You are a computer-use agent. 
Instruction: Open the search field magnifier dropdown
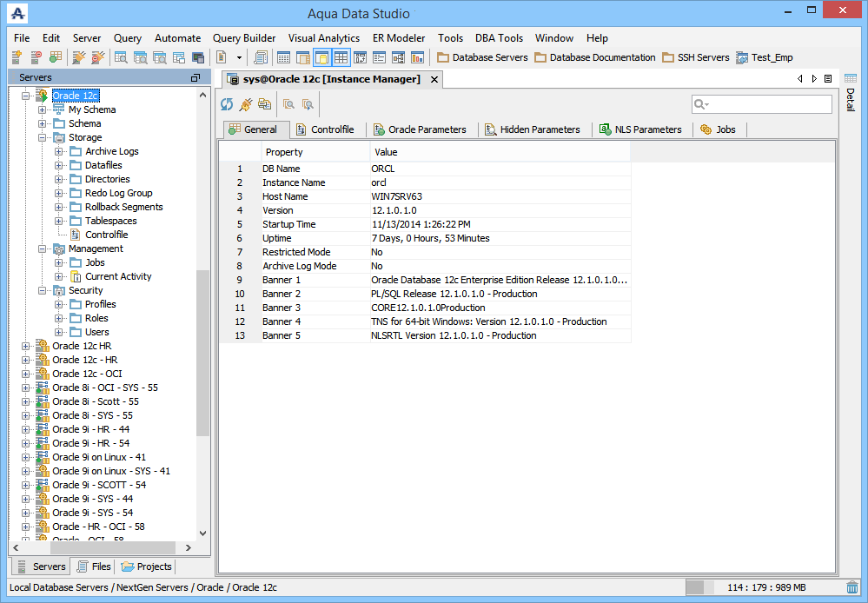coord(701,104)
